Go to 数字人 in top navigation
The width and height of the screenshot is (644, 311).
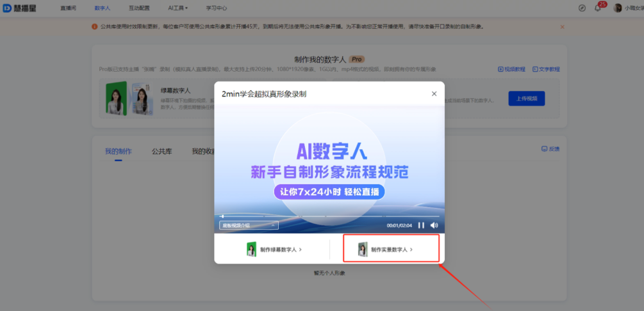point(103,8)
